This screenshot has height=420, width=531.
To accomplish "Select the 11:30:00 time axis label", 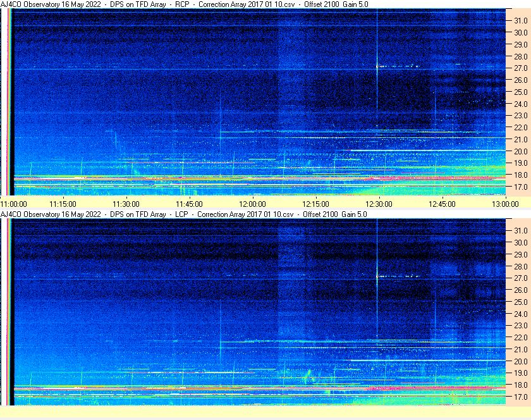I will pos(126,204).
